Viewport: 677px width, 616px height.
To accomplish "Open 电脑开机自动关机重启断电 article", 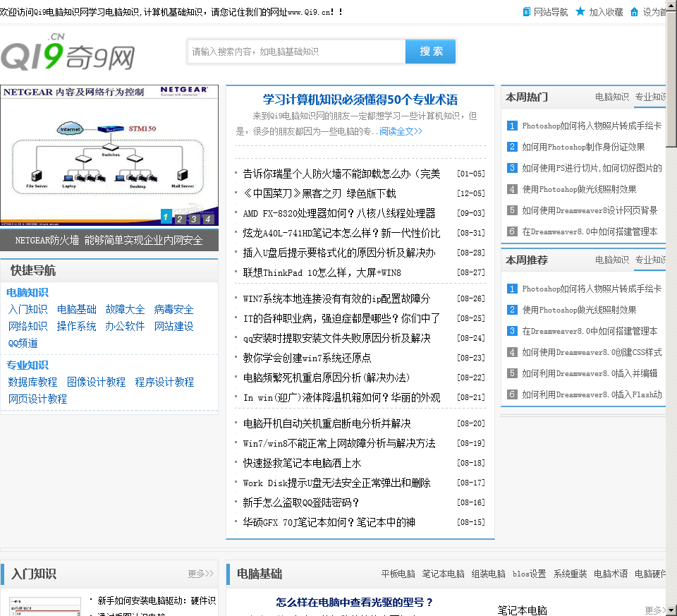I will 327,423.
